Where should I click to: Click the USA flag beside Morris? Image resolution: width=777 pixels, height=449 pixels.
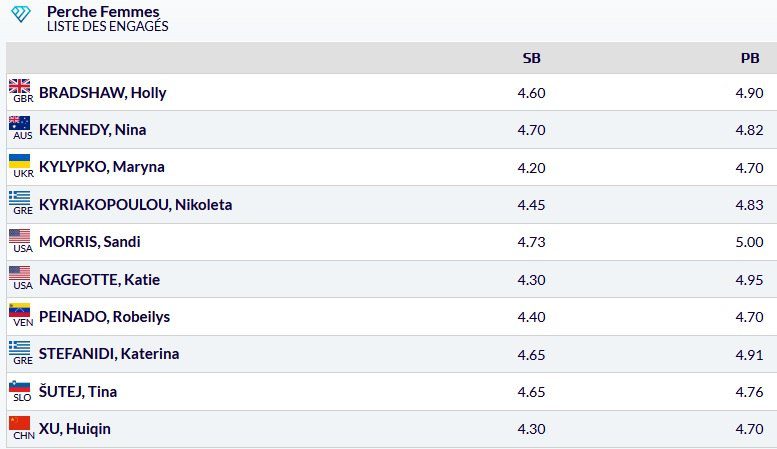[20, 235]
